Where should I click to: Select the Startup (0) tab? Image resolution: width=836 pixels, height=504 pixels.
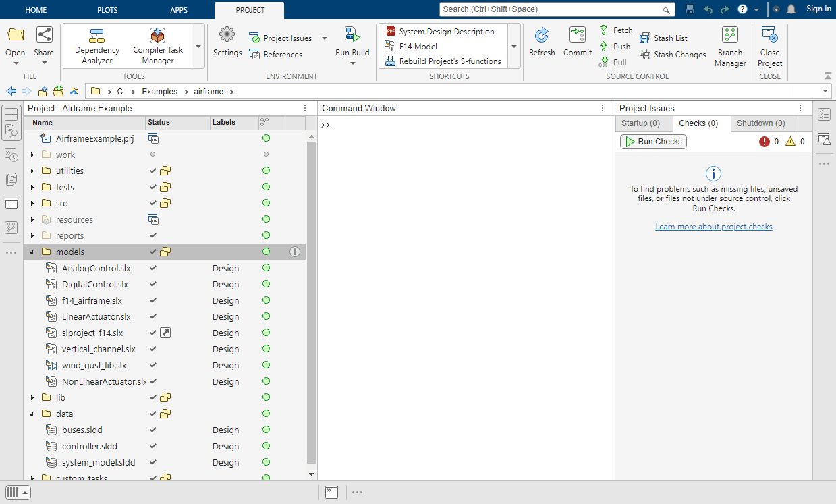640,123
